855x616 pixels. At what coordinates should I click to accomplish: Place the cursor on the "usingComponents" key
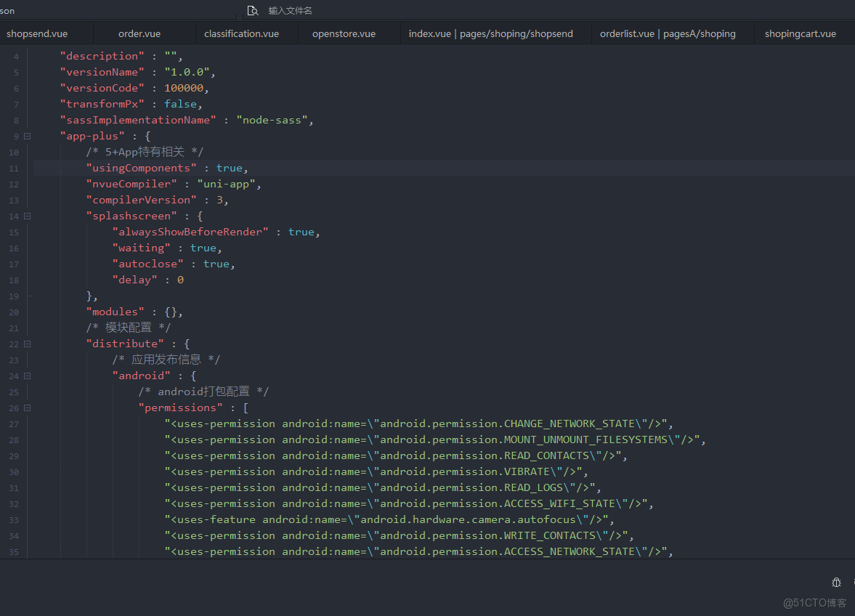click(x=142, y=168)
